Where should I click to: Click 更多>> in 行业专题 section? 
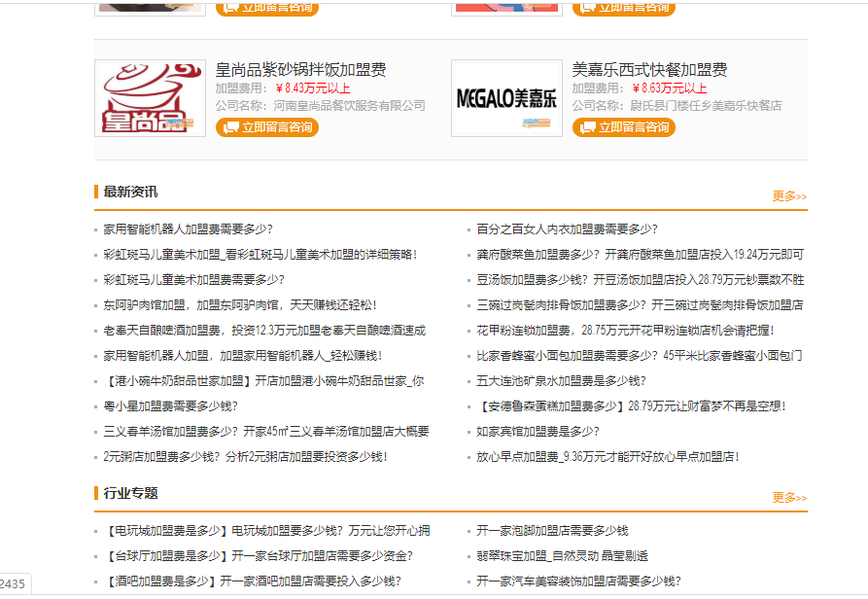[x=789, y=498]
